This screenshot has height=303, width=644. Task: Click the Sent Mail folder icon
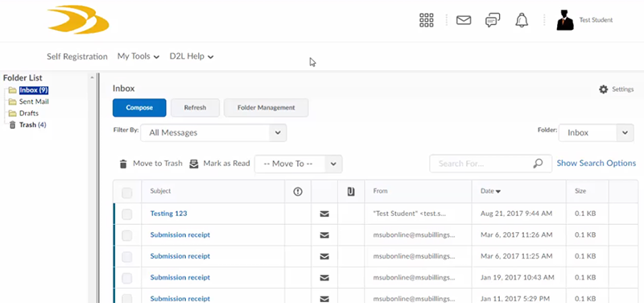[12, 102]
